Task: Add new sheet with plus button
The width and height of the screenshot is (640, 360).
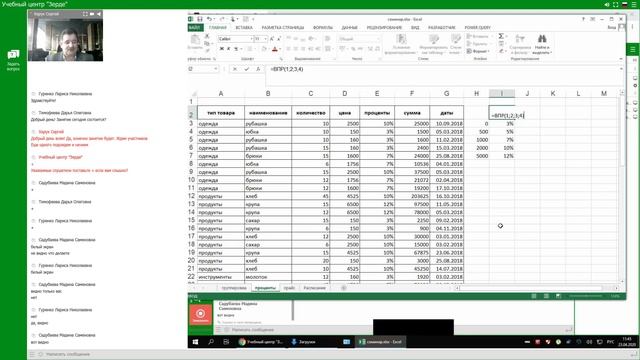Action: [344, 288]
